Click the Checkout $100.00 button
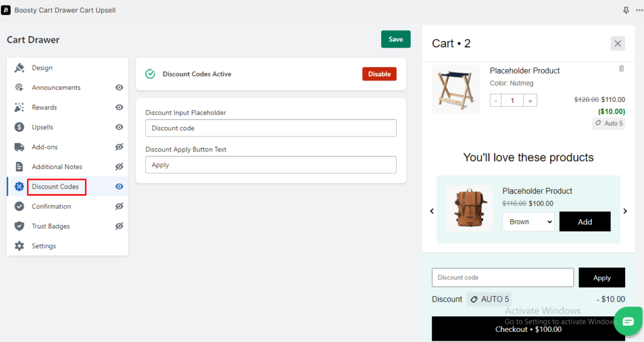The width and height of the screenshot is (644, 342). pos(528,329)
